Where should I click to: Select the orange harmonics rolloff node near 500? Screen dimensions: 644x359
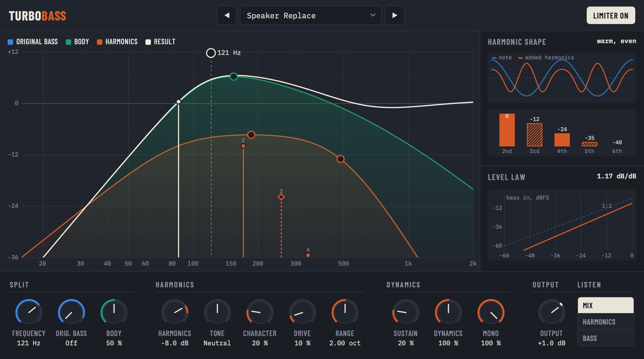340,159
